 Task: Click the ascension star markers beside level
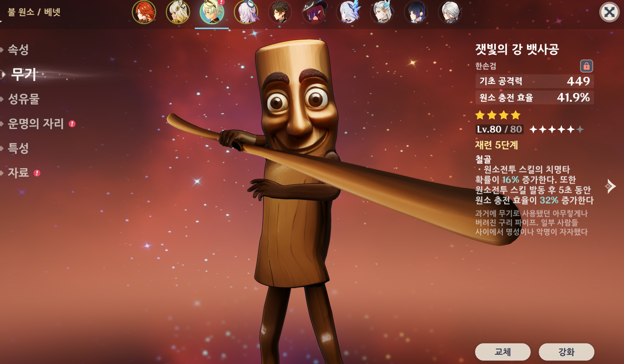click(x=556, y=130)
